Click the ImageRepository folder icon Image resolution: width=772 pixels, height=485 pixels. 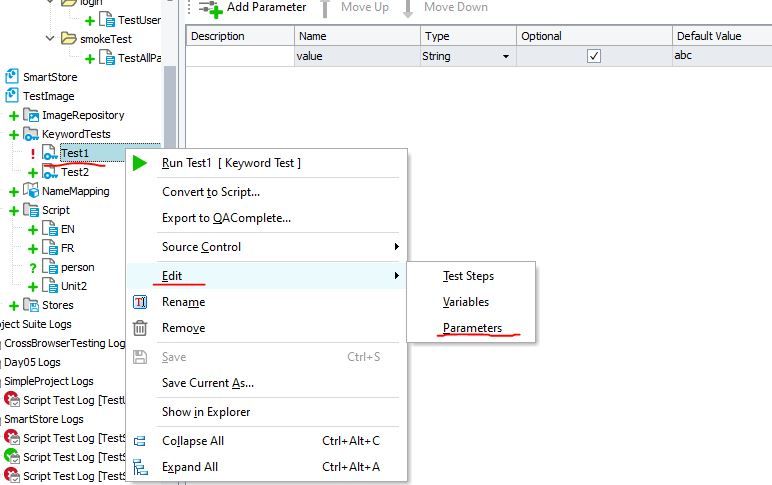pos(31,115)
